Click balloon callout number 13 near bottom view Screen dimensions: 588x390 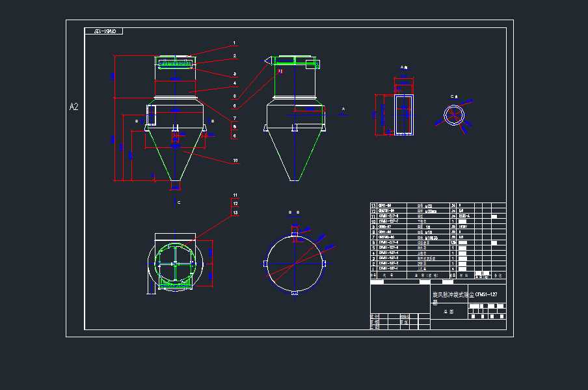click(x=235, y=211)
